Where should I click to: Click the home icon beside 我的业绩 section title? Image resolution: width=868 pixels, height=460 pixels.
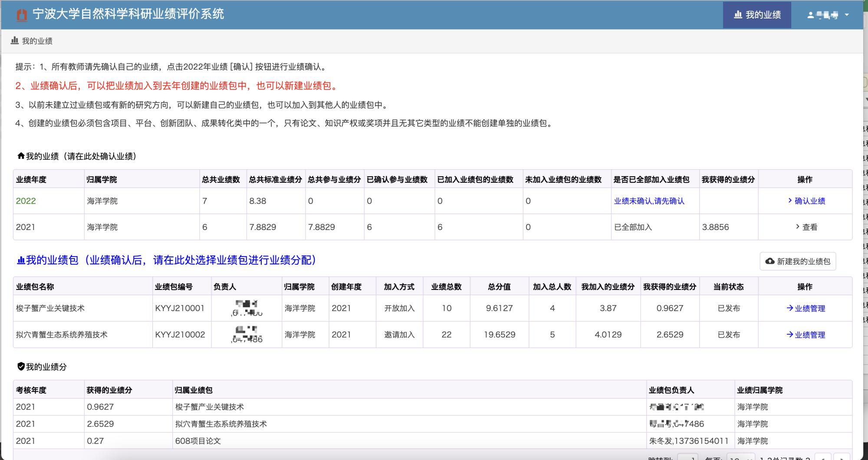(x=20, y=156)
